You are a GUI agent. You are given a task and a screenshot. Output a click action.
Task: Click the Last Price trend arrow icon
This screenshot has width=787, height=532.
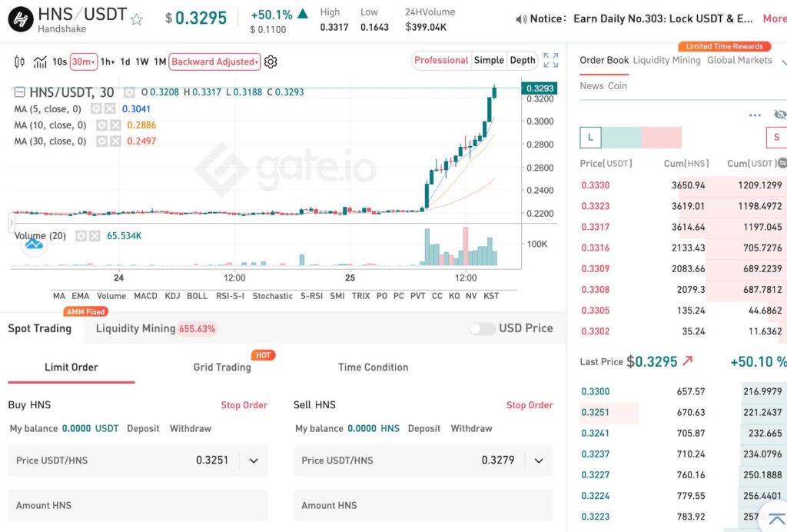pyautogui.click(x=687, y=361)
